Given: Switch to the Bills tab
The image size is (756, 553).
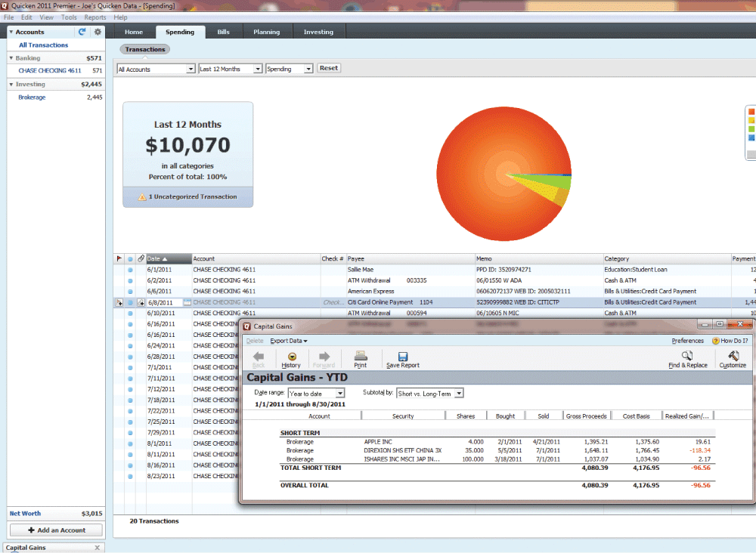Looking at the screenshot, I should [x=223, y=32].
